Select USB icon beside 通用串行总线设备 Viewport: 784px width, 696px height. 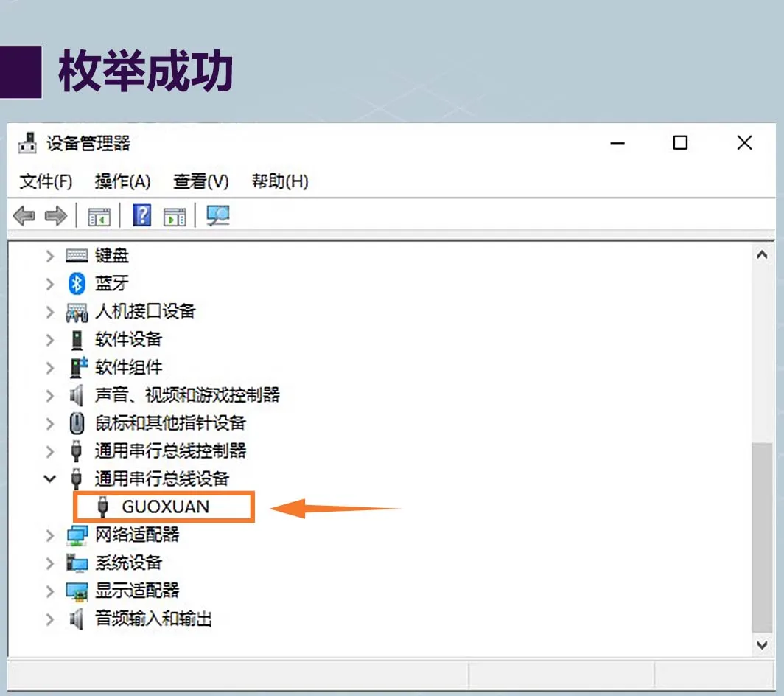[x=76, y=478]
